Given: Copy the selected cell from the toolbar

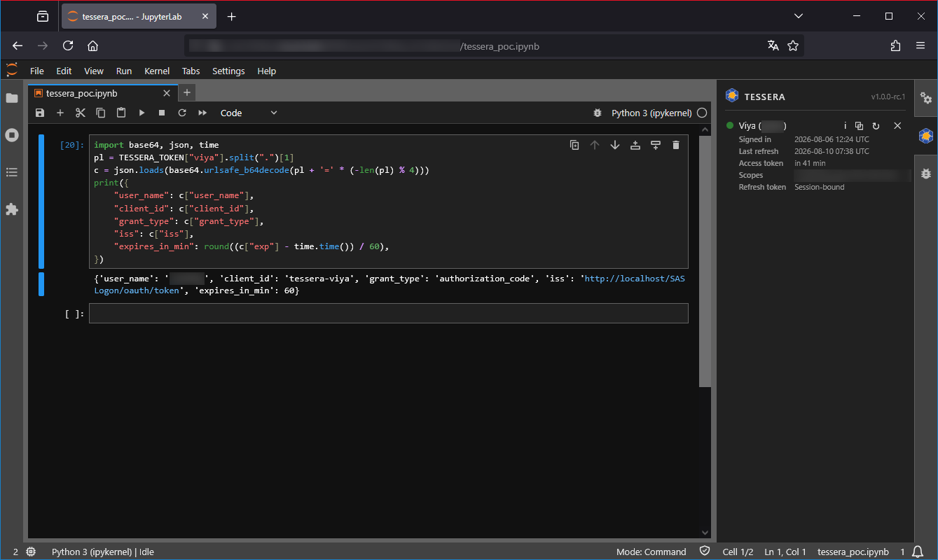Looking at the screenshot, I should (x=101, y=113).
